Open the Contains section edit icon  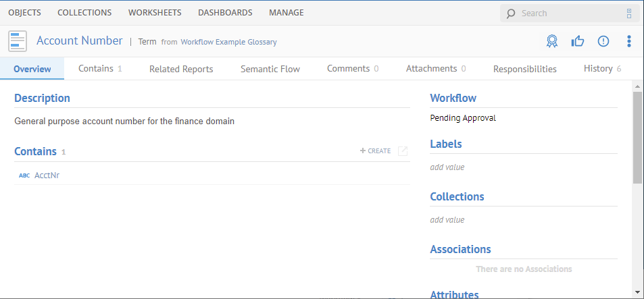click(403, 151)
